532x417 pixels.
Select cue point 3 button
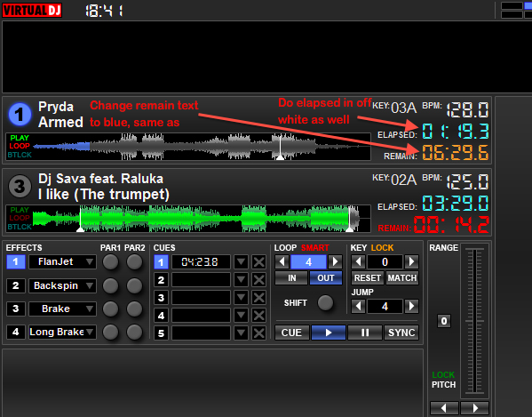[x=161, y=298]
